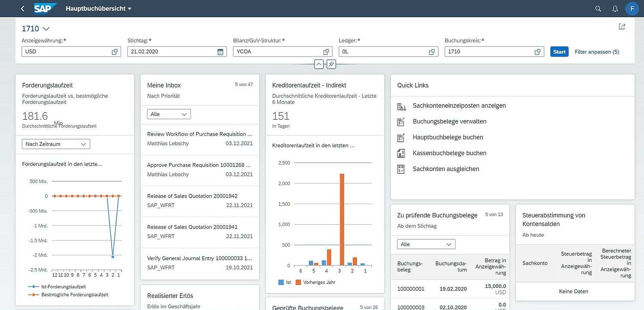Select Buchungsbeleg 100000001 row
The height and width of the screenshot is (310, 644).
[x=450, y=289]
